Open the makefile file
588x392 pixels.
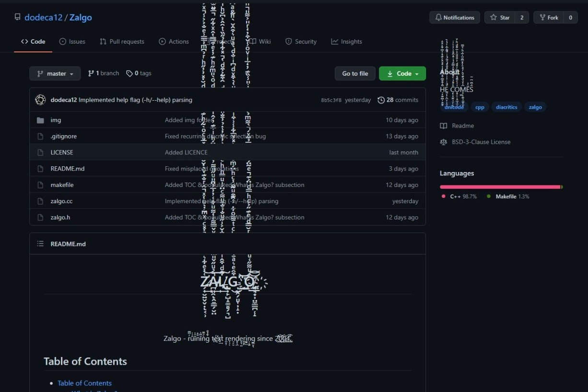point(62,185)
